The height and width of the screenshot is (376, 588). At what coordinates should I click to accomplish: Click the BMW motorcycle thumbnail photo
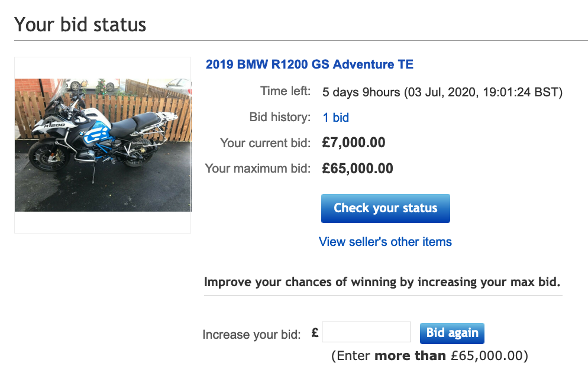(103, 145)
